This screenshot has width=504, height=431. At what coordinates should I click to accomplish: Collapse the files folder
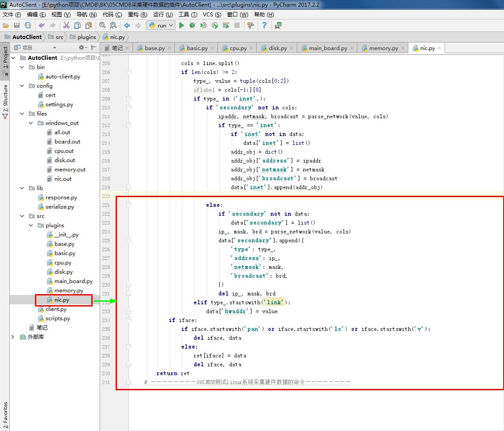pyautogui.click(x=22, y=114)
